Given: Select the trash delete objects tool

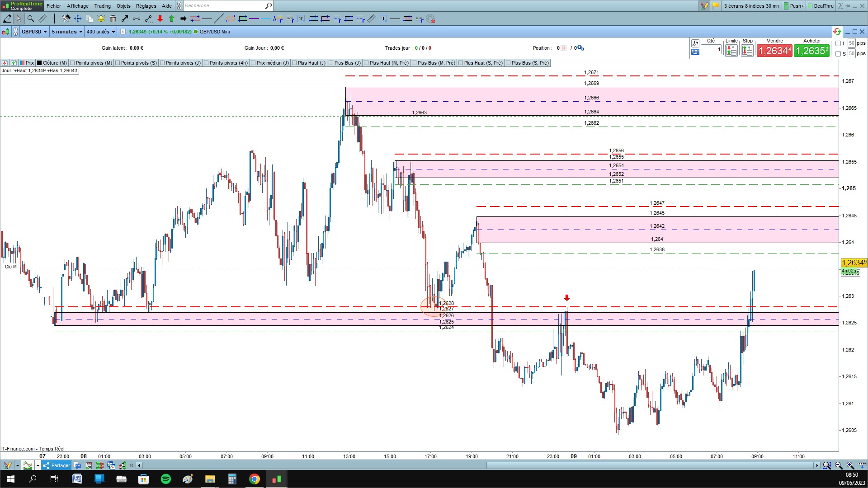Looking at the screenshot, I should point(113,19).
